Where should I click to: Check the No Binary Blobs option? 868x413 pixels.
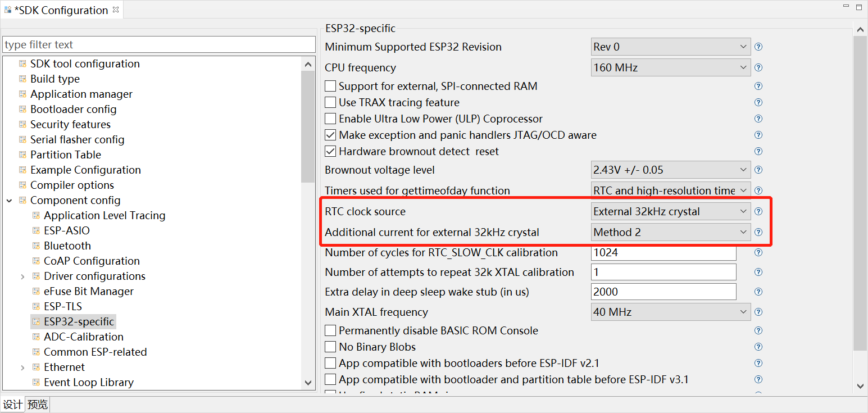click(x=330, y=347)
